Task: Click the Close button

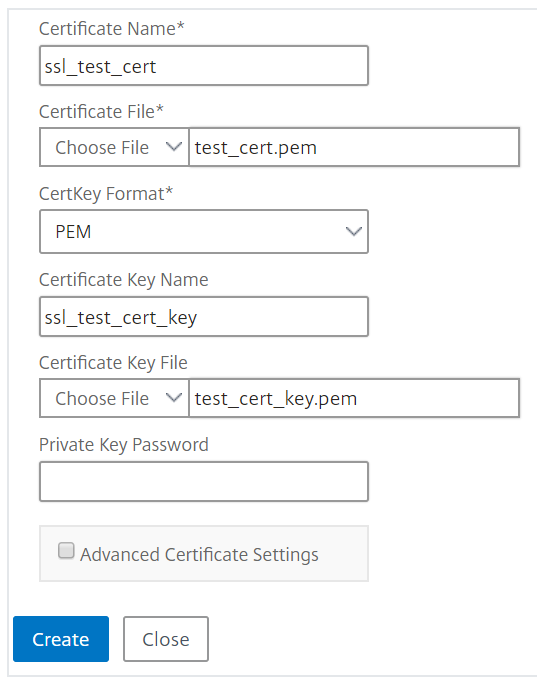Action: click(166, 639)
